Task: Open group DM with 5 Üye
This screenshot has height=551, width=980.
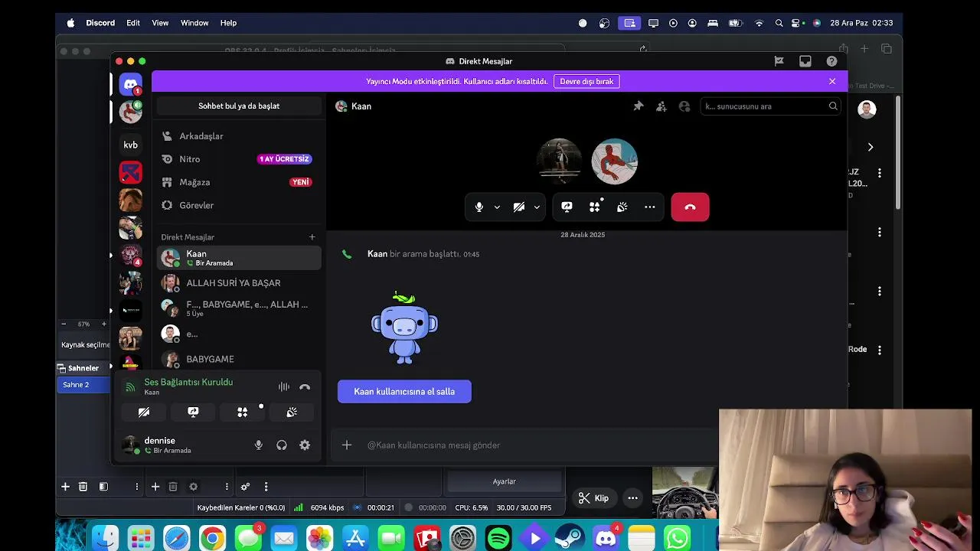Action: click(239, 308)
